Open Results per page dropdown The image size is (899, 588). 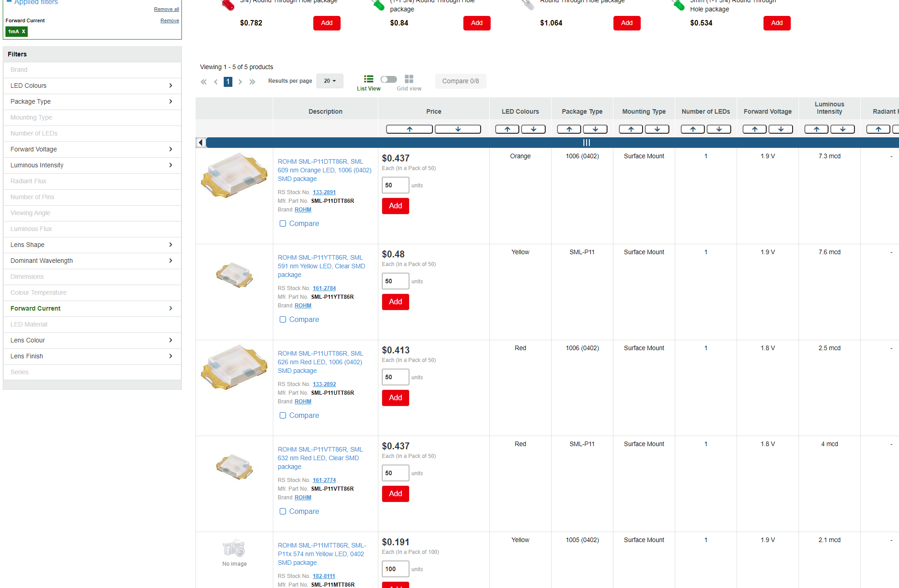[330, 81]
